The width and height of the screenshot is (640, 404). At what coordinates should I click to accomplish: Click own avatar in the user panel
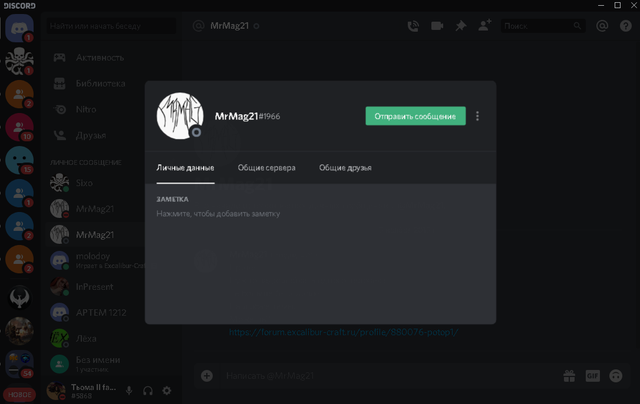pyautogui.click(x=56, y=391)
